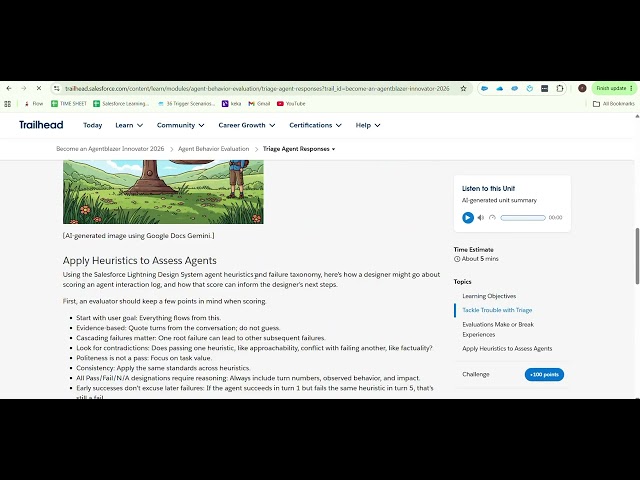This screenshot has height=480, width=640.
Task: Open the All Bookmarks folder
Action: 614,104
